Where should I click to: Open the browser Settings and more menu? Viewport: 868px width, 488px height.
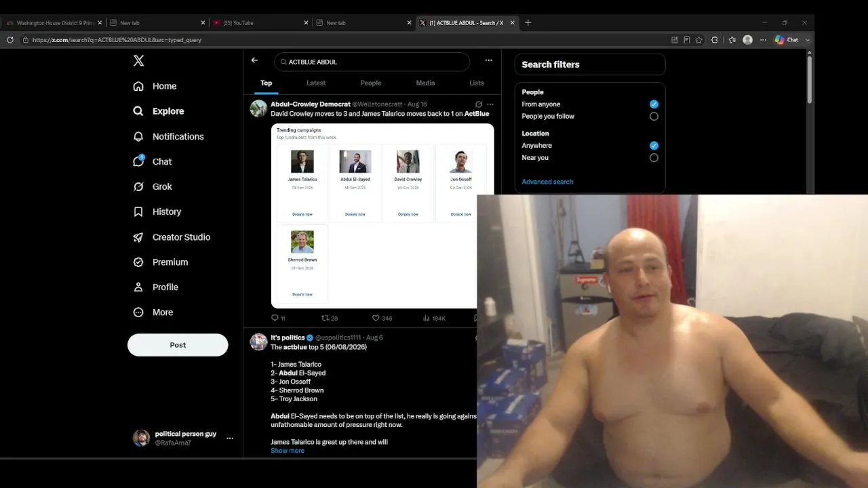(x=763, y=40)
